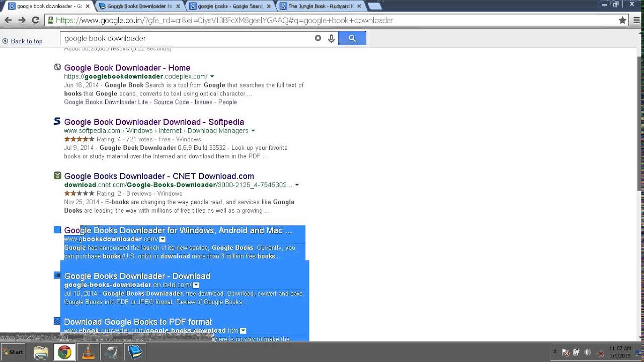Click the browser forward arrow
644x362 pixels.
click(22, 20)
